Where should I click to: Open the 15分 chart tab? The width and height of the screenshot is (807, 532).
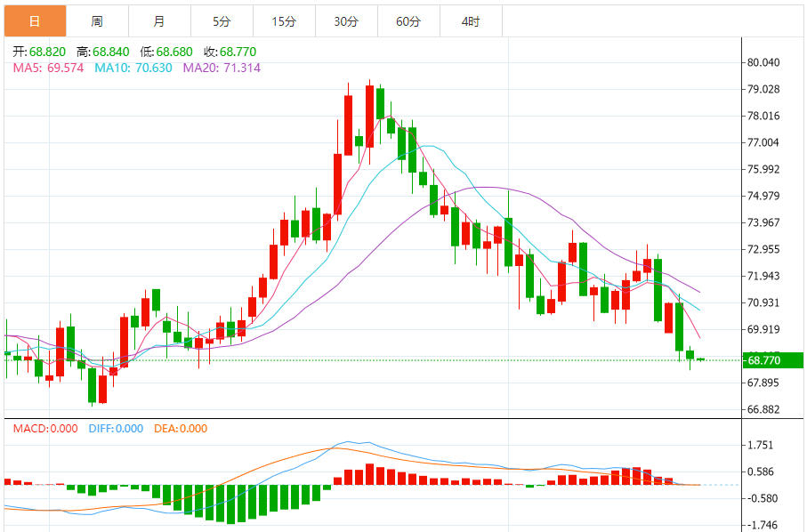point(284,21)
